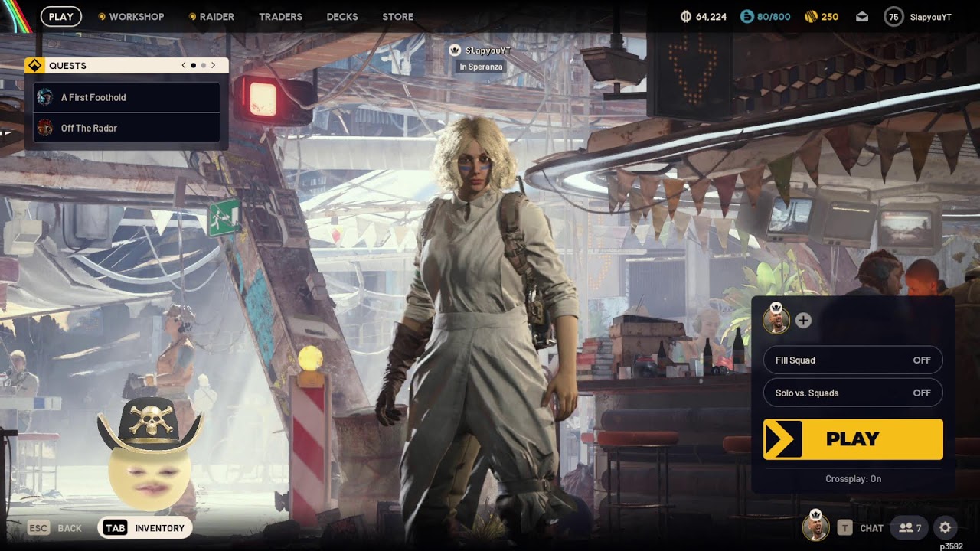The width and height of the screenshot is (980, 551).
Task: Click the T key chat icon
Action: [x=844, y=527]
